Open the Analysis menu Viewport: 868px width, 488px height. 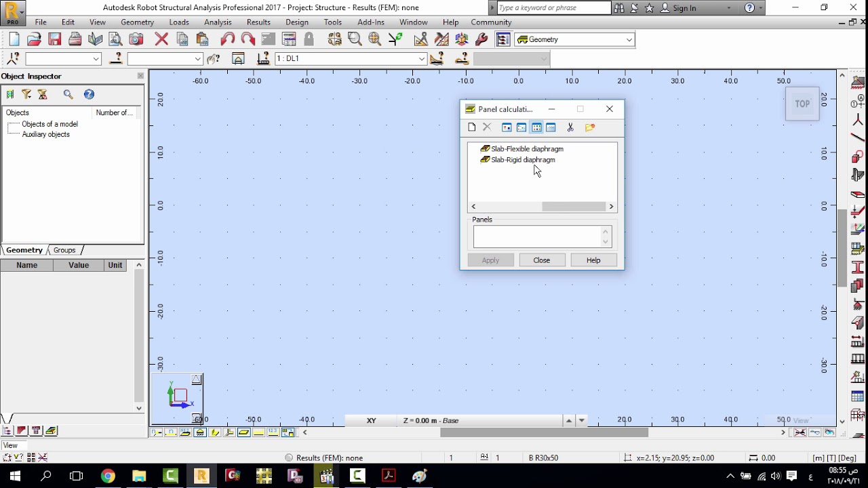(218, 22)
